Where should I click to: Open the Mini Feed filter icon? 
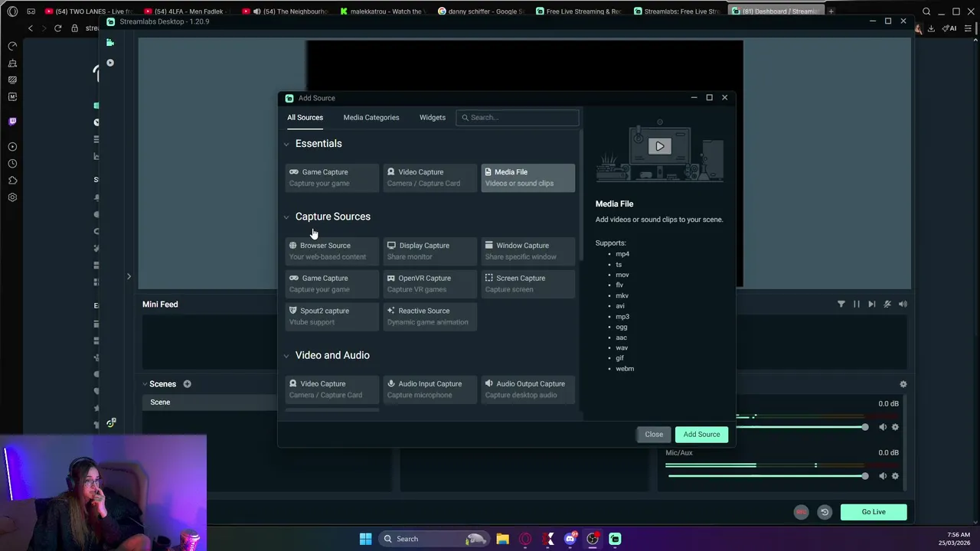[x=841, y=304]
